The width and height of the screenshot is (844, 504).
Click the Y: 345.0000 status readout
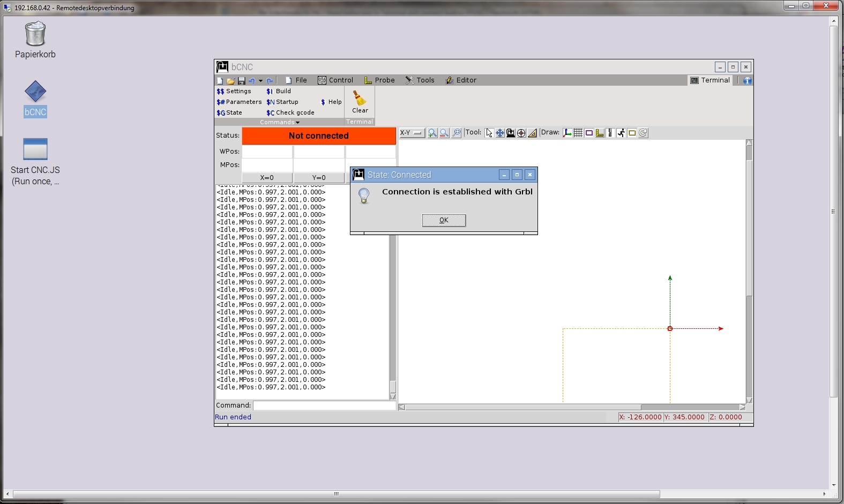click(x=685, y=417)
